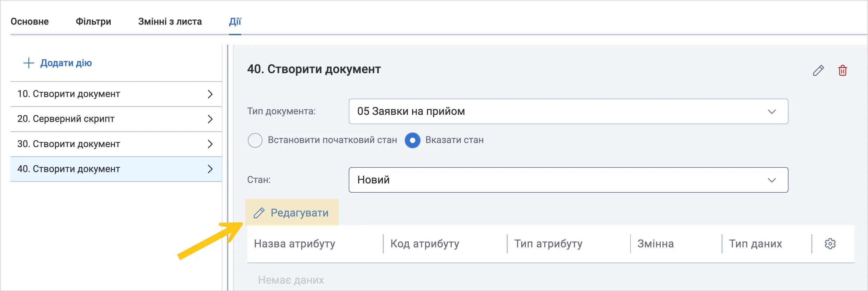Open Стан dropdown showing Новий

[x=568, y=180]
